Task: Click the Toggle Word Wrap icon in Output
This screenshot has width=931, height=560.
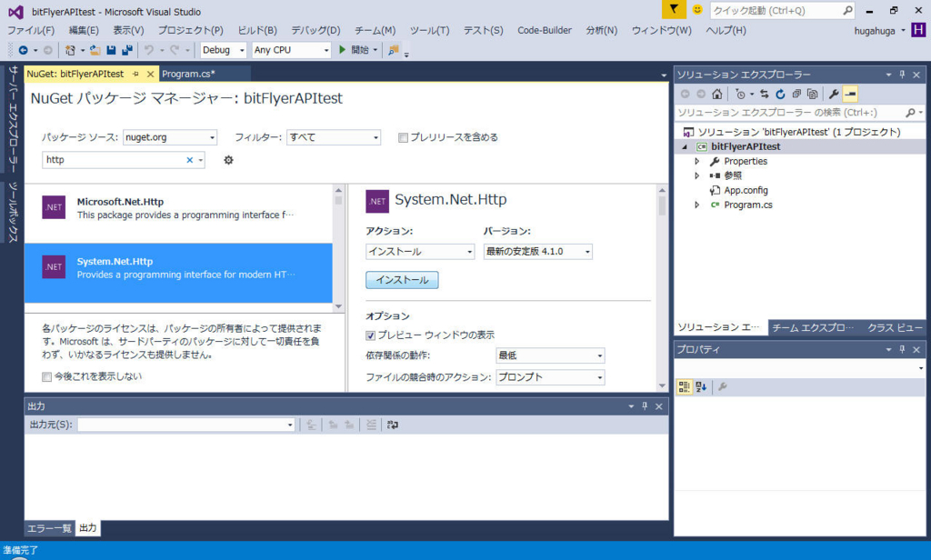Action: [x=393, y=425]
